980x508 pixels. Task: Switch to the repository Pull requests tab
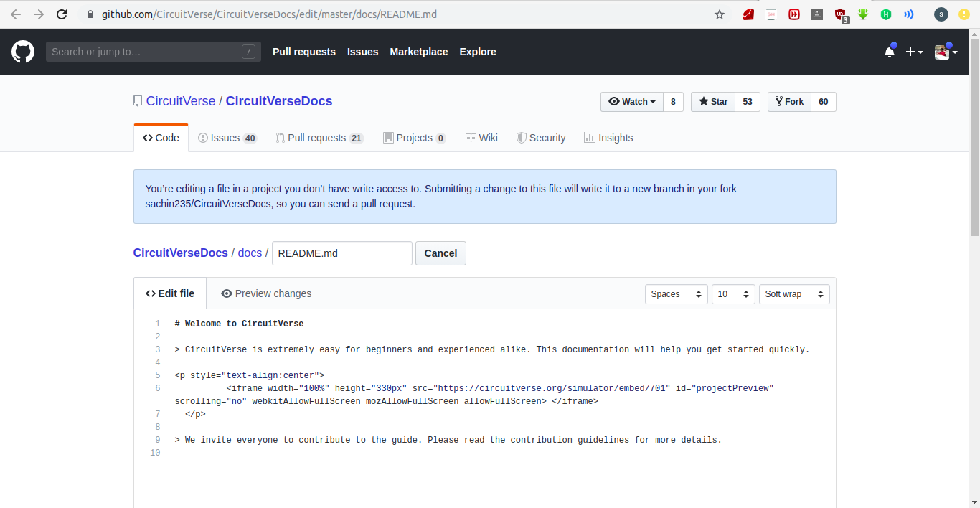click(x=320, y=138)
